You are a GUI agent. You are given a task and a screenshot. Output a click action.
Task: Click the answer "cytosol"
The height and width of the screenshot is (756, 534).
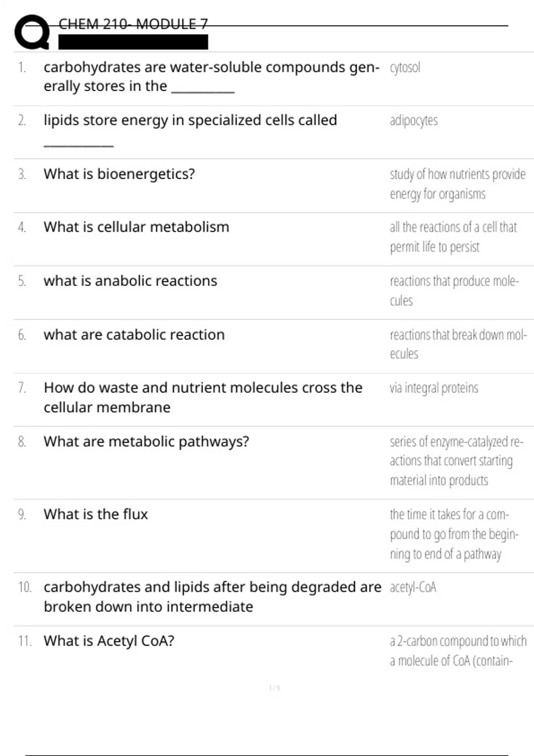point(405,68)
